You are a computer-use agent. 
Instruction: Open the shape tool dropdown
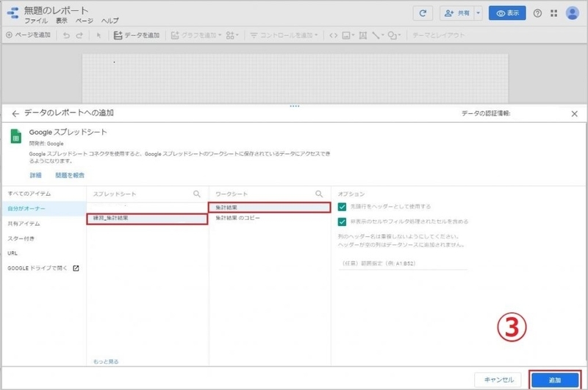click(x=394, y=35)
